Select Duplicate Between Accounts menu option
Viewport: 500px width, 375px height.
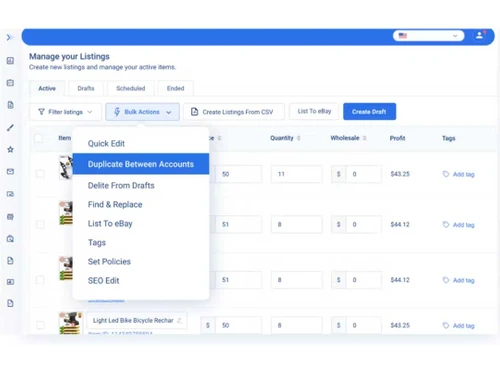pos(141,164)
